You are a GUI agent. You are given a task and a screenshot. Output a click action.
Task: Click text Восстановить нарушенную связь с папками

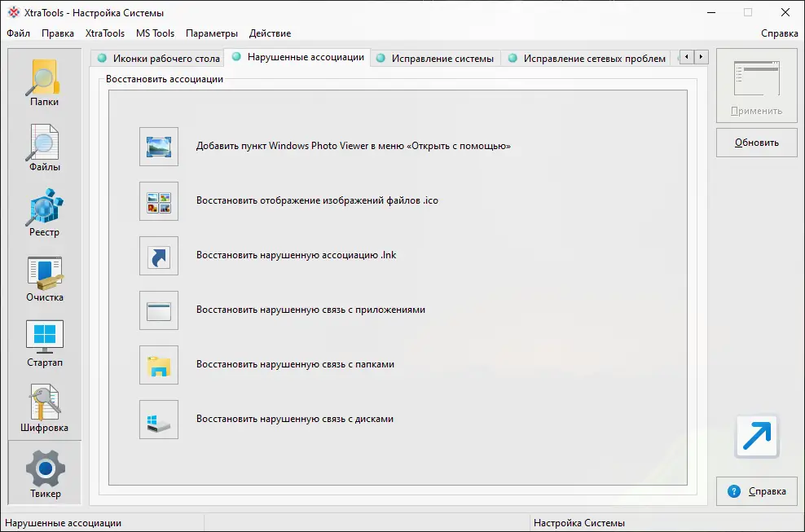coord(295,364)
